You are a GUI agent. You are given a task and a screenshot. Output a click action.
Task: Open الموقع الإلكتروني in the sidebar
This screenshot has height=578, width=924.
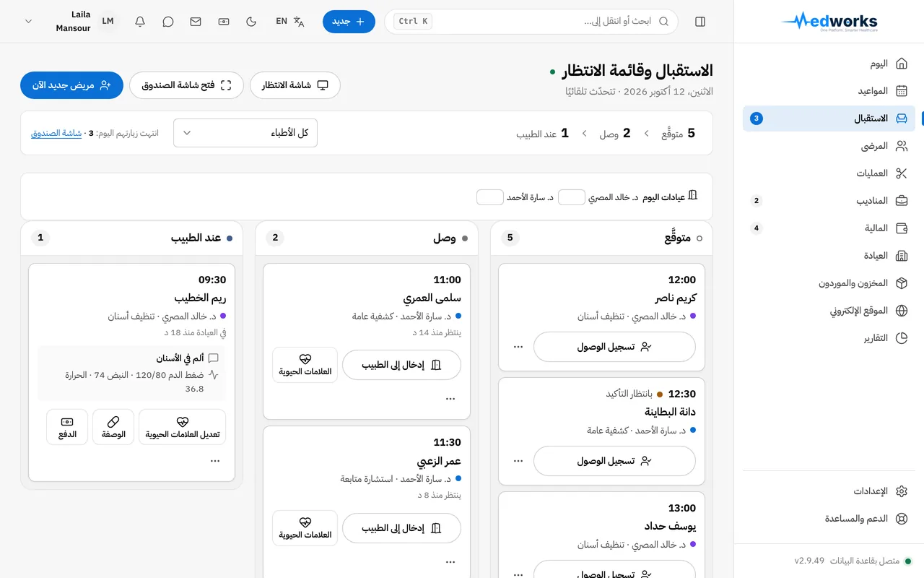(829, 311)
